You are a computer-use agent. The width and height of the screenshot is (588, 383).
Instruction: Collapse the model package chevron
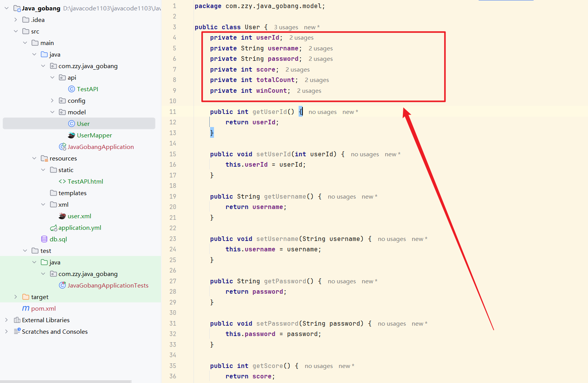52,112
